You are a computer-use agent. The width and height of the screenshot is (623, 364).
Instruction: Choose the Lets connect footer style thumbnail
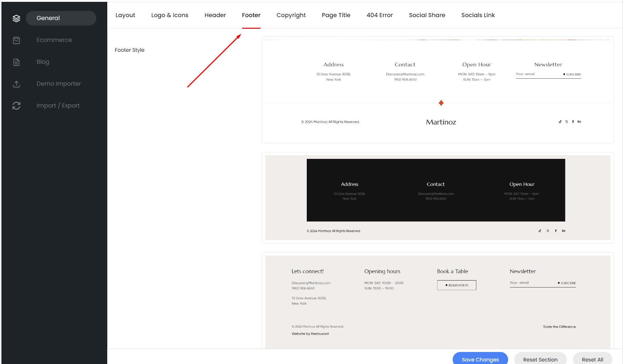(438, 301)
